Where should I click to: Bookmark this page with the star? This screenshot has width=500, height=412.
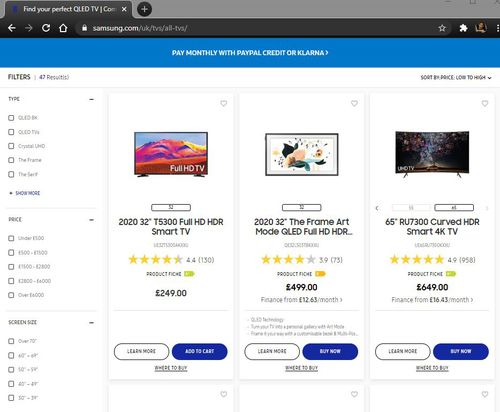coord(442,28)
